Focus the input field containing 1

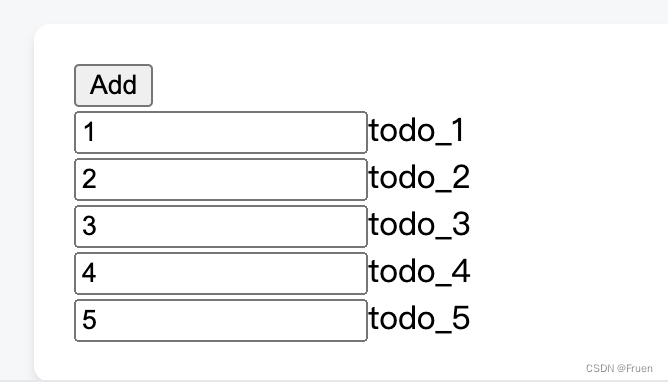tap(221, 132)
